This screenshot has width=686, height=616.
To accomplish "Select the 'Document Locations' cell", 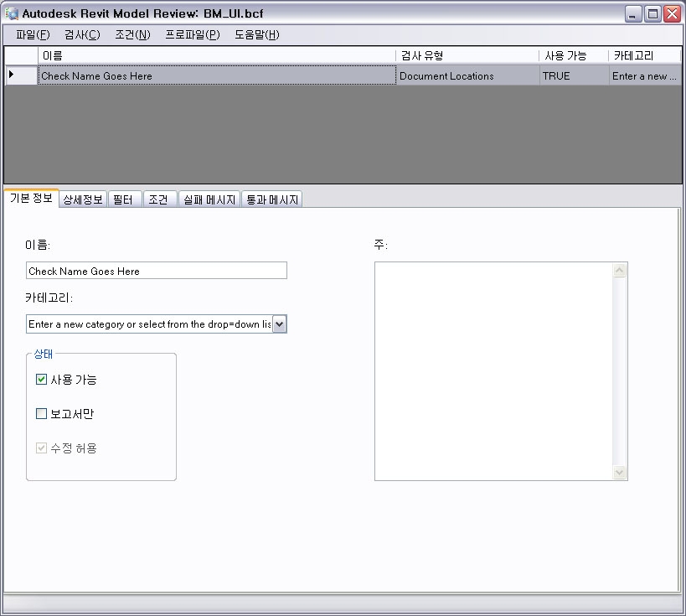I will [467, 75].
